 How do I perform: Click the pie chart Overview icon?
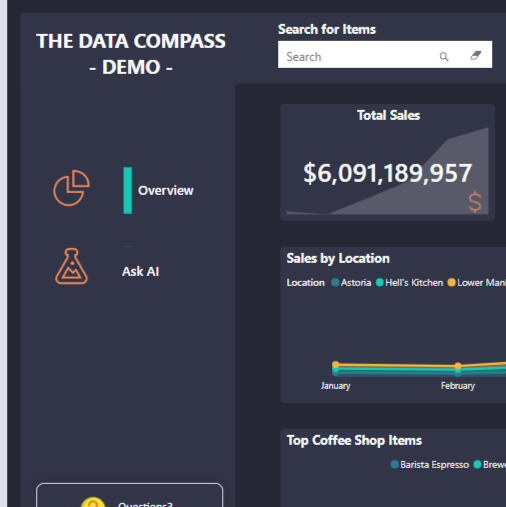(x=71, y=188)
